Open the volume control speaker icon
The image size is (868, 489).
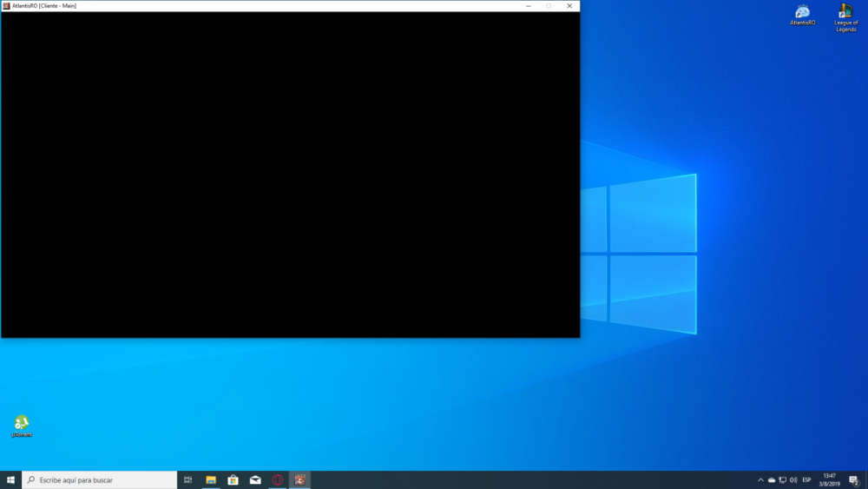click(793, 479)
